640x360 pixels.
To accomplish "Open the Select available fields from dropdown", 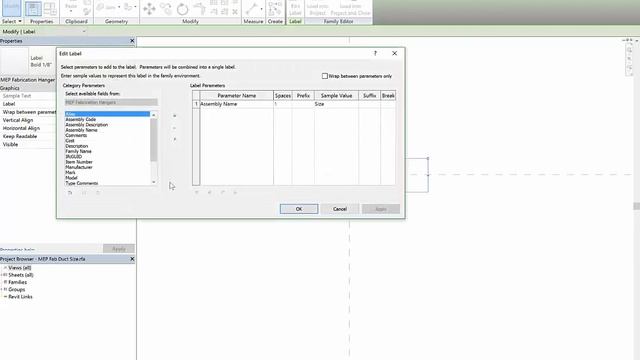I will click(111, 102).
